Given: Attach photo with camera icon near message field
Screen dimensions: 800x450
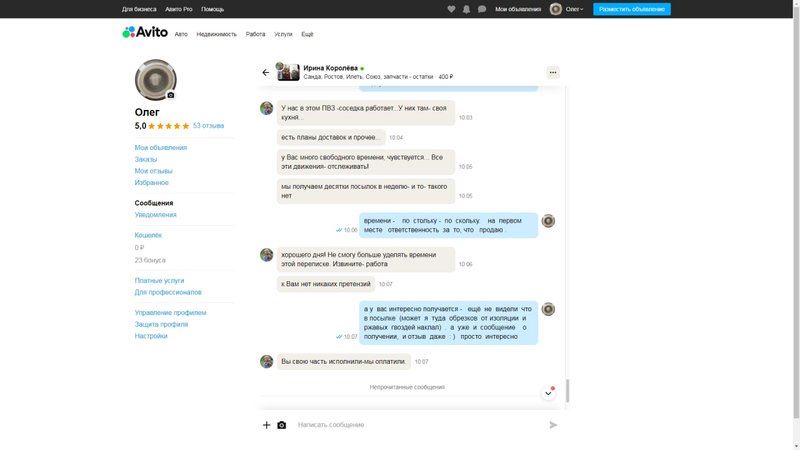Looking at the screenshot, I should pos(282,424).
